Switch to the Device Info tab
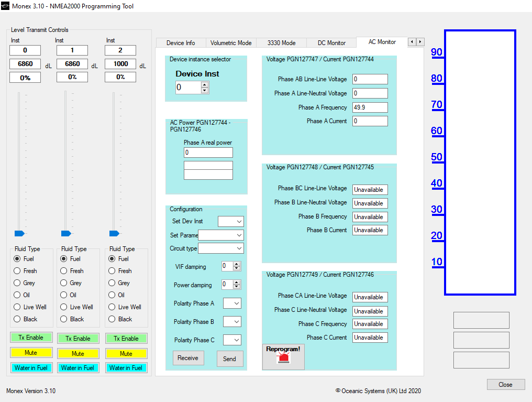 [x=181, y=43]
